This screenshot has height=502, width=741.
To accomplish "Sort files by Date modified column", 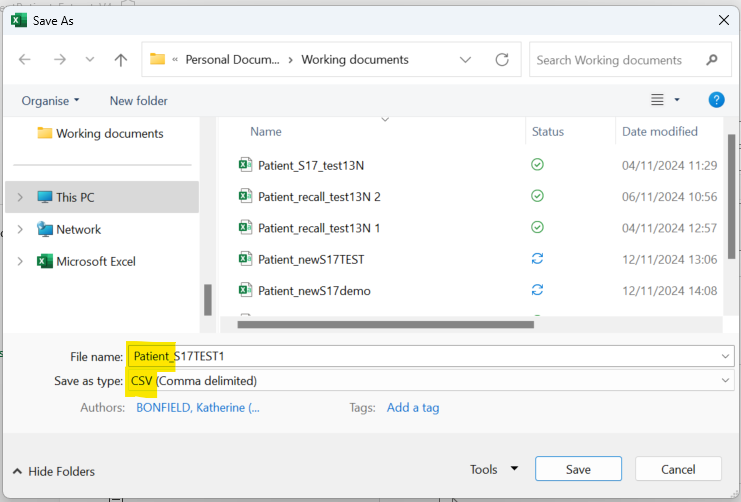I will click(x=660, y=131).
